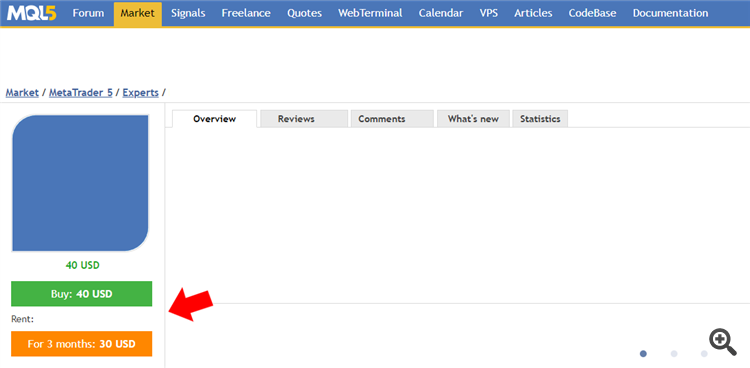The width and height of the screenshot is (750, 368).
Task: Click the Buy: 40 USD button
Action: click(x=82, y=294)
